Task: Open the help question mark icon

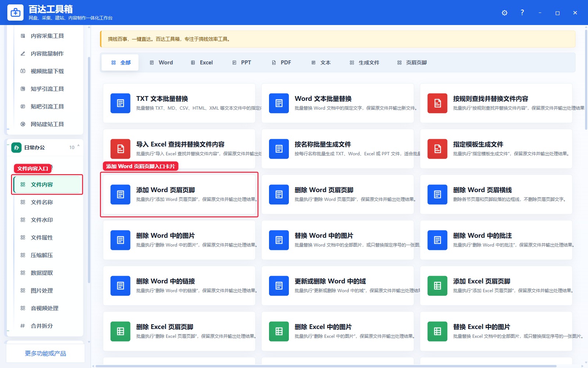Action: pyautogui.click(x=522, y=13)
